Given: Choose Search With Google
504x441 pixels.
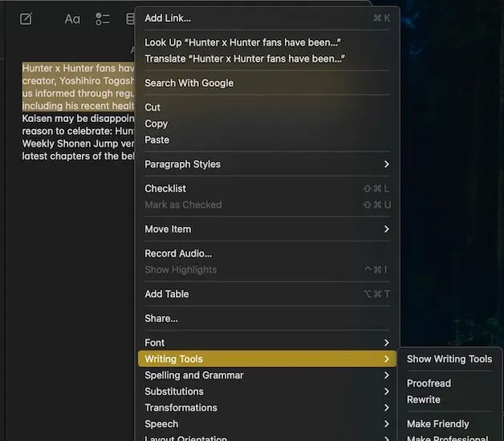Looking at the screenshot, I should tap(189, 83).
